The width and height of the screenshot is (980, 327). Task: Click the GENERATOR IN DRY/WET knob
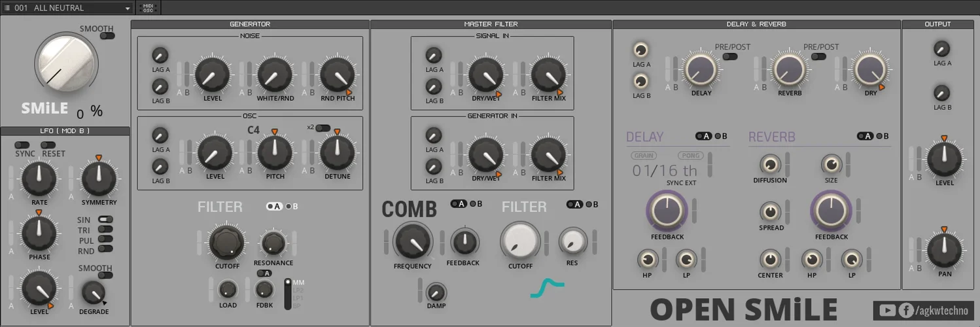(486, 154)
